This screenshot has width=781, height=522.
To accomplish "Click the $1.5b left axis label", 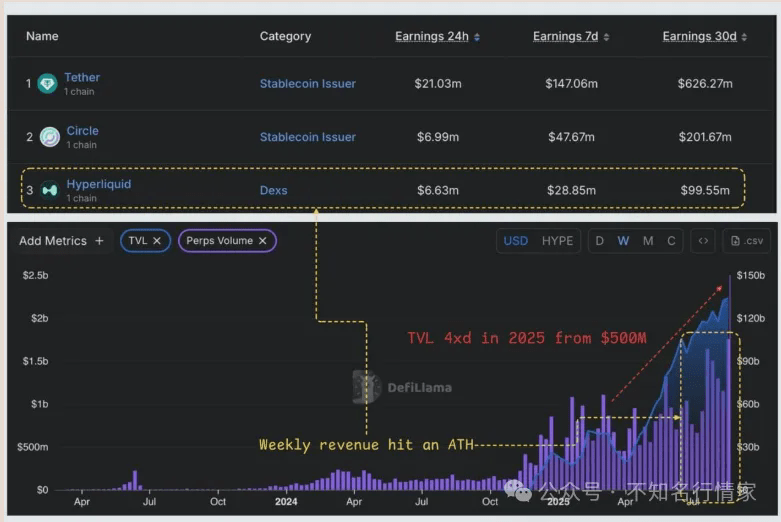I will [x=35, y=361].
